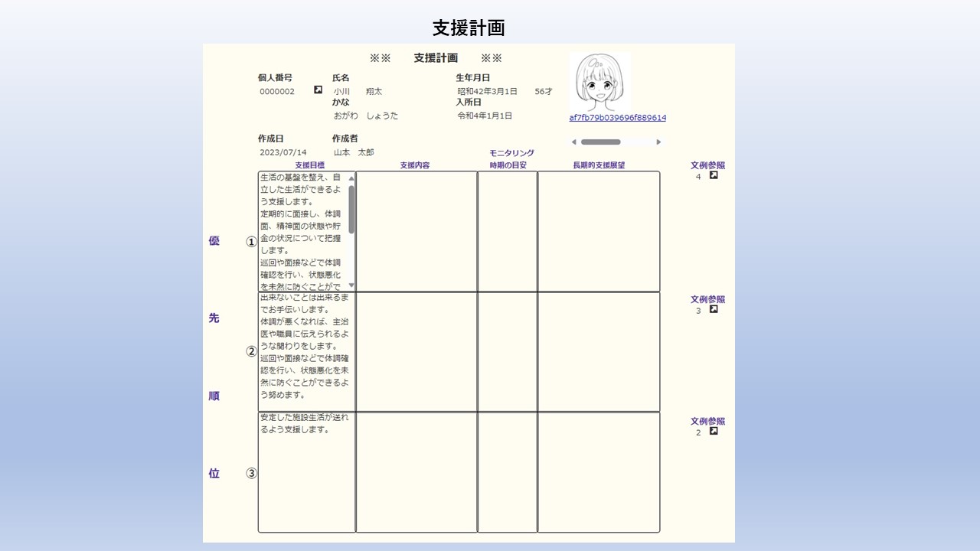Image resolution: width=980 pixels, height=551 pixels.
Task: Click row ③ モニタリング時期の目安 field
Action: [508, 472]
